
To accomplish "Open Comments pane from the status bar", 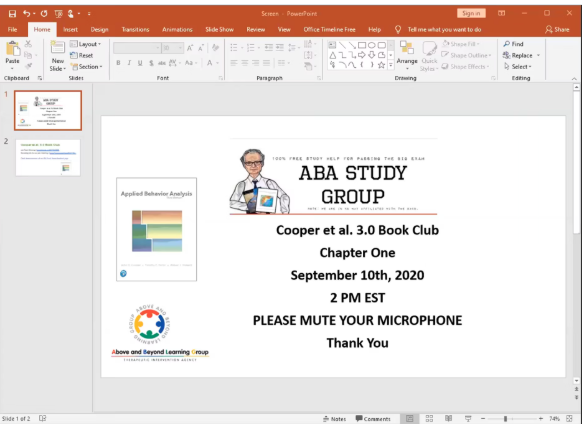I will click(373, 418).
